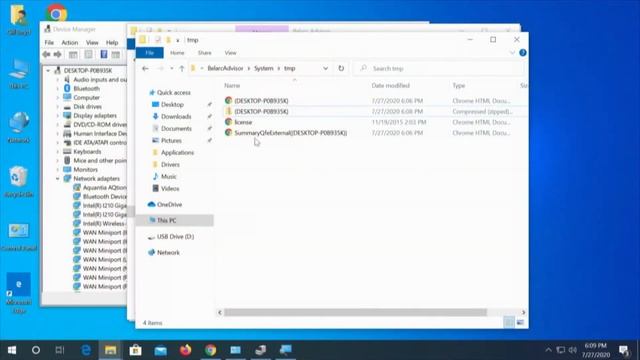Select USB Drive (D:) in navigation pane
The image size is (640, 360).
tap(176, 236)
